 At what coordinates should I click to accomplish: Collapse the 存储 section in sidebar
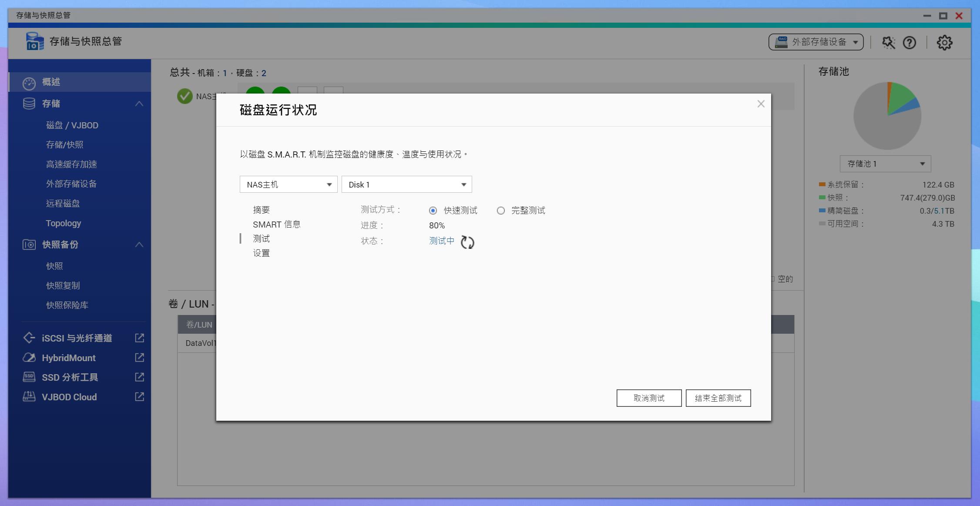140,104
